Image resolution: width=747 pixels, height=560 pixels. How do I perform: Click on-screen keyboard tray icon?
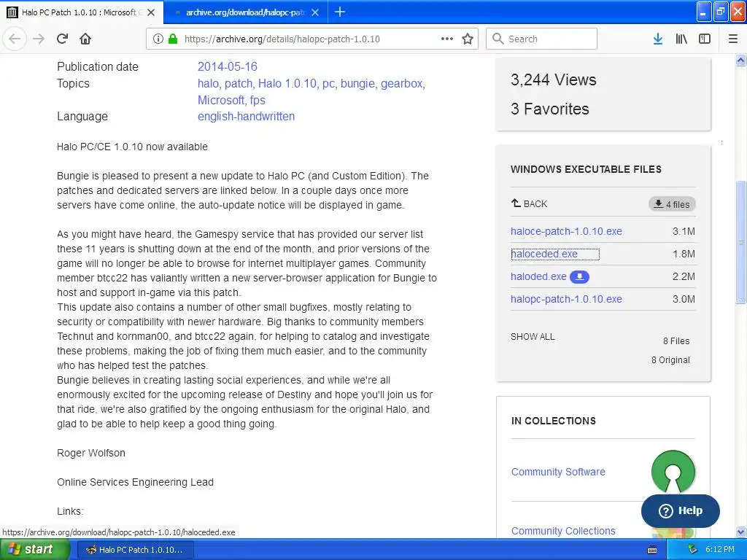(x=652, y=550)
